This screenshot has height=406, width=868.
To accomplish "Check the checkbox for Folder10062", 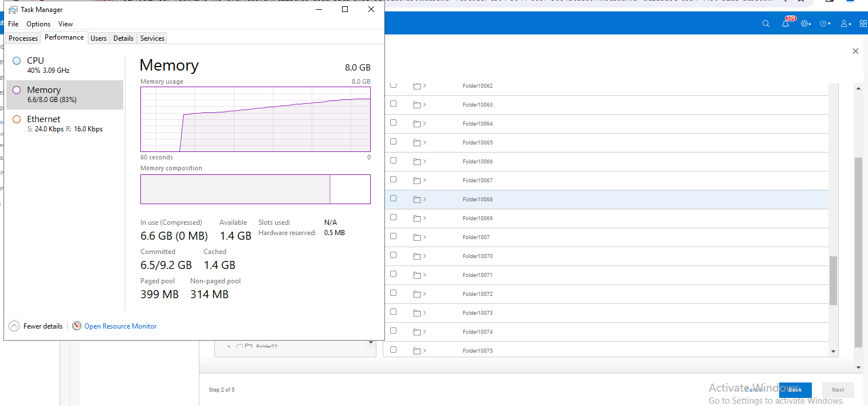I will coord(393,85).
